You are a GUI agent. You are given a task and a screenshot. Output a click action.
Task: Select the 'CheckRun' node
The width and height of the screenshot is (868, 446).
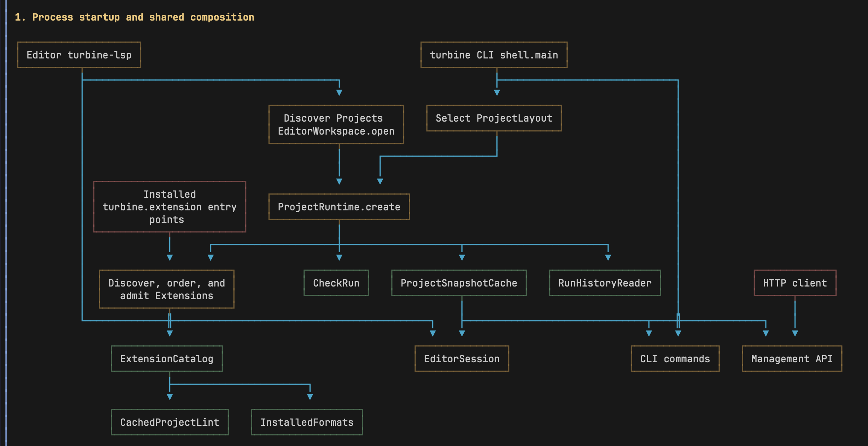click(336, 283)
